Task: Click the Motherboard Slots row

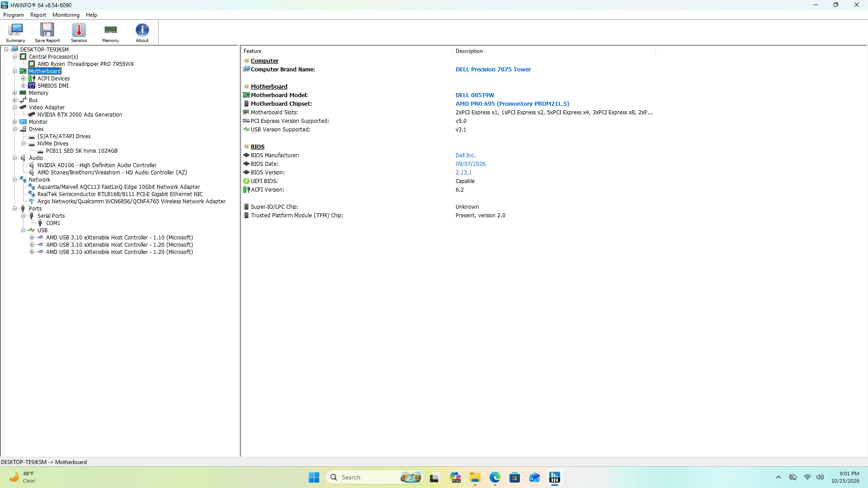Action: click(x=448, y=113)
